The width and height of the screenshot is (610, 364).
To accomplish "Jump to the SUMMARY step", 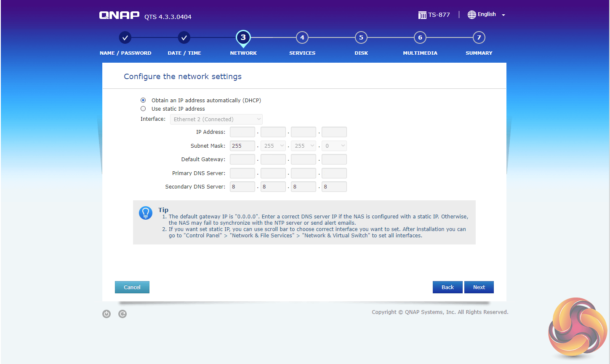I will click(x=479, y=53).
